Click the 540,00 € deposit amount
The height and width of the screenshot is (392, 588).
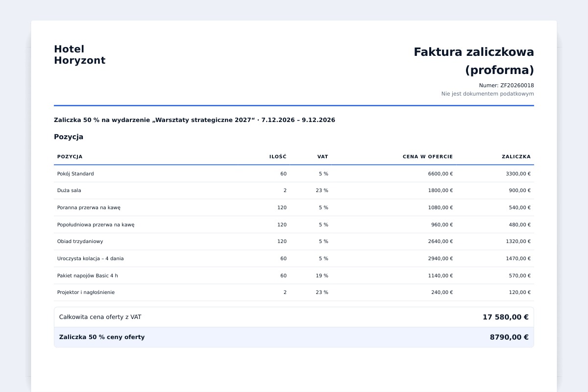(x=520, y=208)
